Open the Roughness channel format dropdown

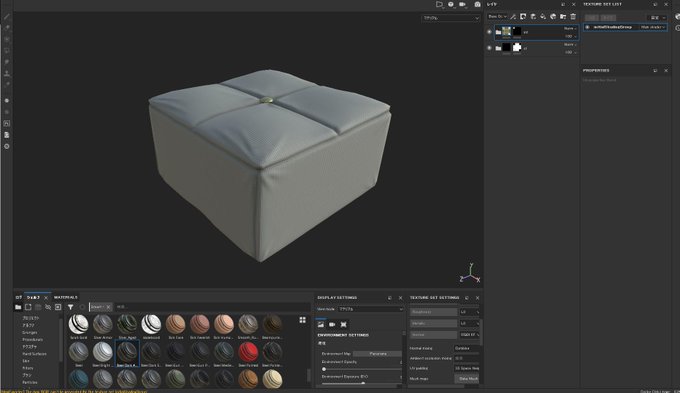pyautogui.click(x=470, y=312)
